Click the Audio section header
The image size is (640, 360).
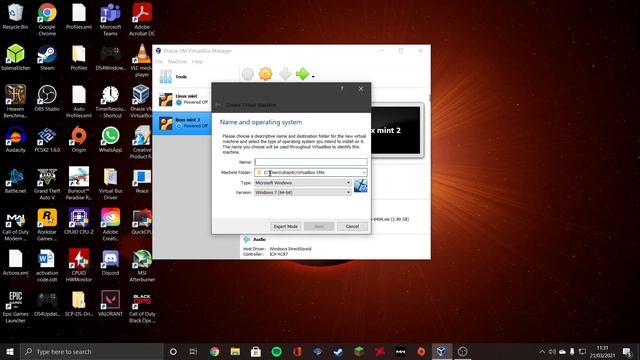coord(259,240)
